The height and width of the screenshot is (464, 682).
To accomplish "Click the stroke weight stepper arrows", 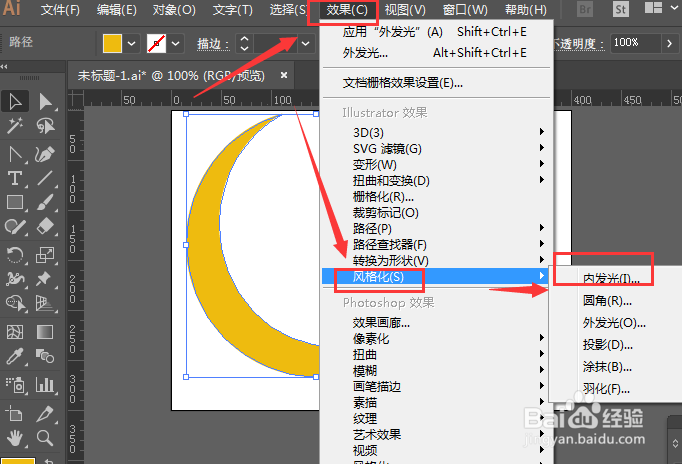I will click(244, 43).
